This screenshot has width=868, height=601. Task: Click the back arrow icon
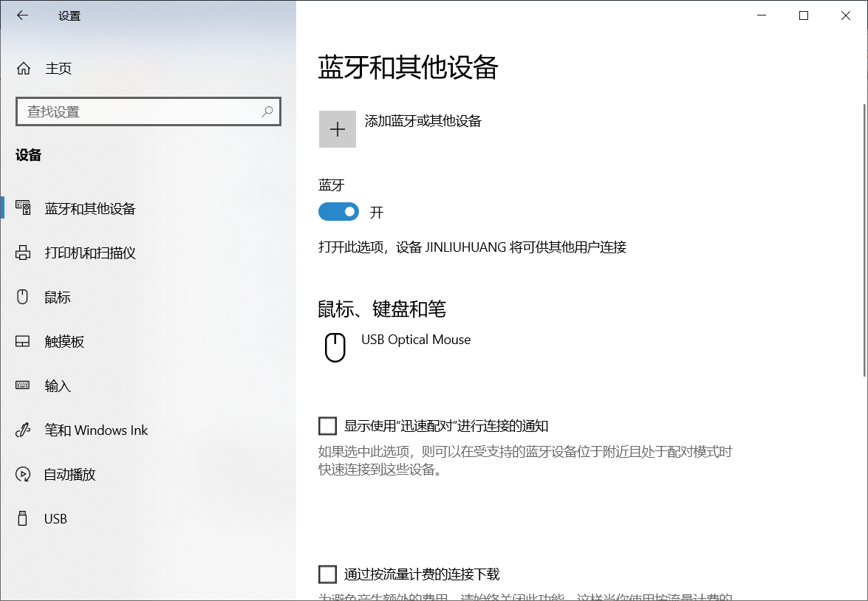(23, 16)
